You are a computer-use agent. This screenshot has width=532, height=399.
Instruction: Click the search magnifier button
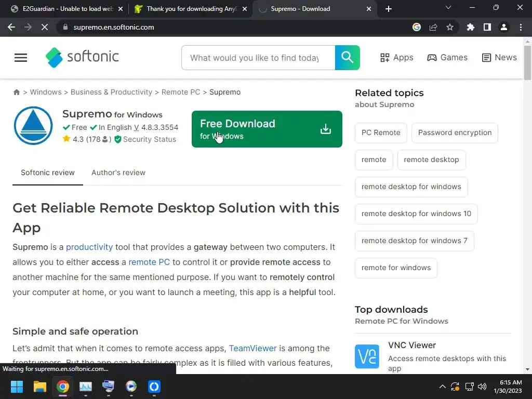[347, 58]
